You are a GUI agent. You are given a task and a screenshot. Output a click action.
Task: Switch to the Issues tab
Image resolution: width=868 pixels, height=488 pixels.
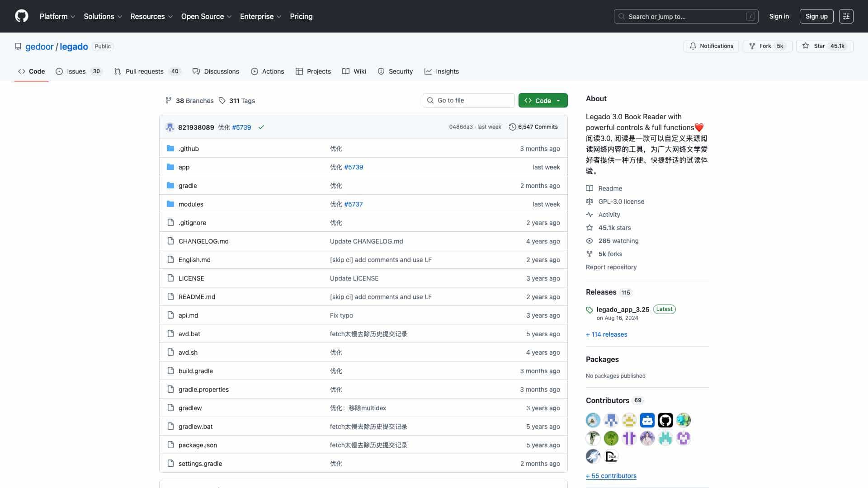point(79,71)
